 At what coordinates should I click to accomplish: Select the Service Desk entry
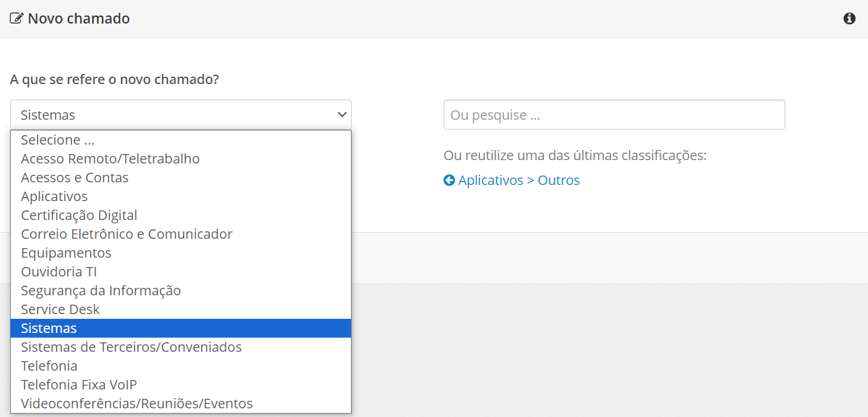(x=60, y=309)
